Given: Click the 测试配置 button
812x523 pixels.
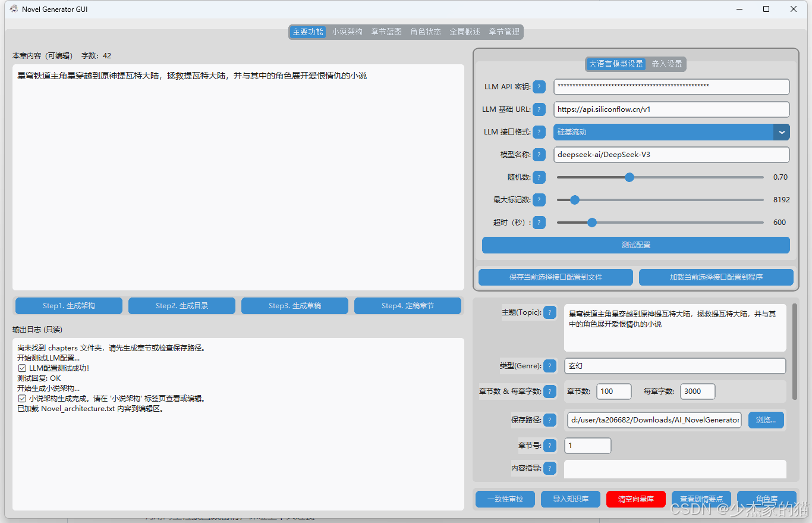Looking at the screenshot, I should 636,245.
